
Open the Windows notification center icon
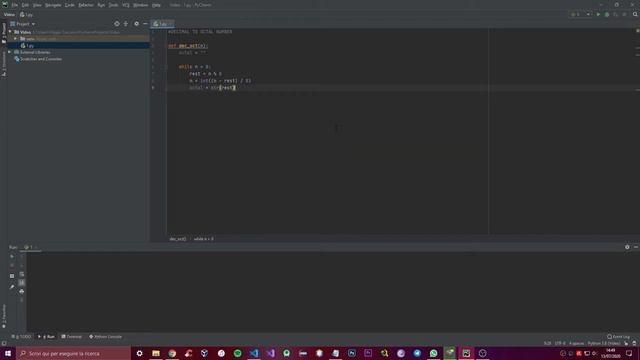pos(629,353)
